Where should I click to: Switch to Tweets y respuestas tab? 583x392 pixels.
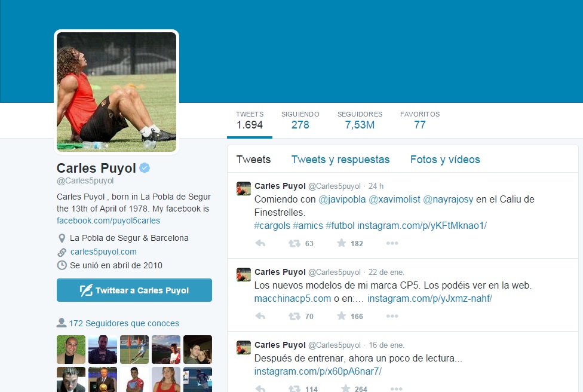(340, 160)
